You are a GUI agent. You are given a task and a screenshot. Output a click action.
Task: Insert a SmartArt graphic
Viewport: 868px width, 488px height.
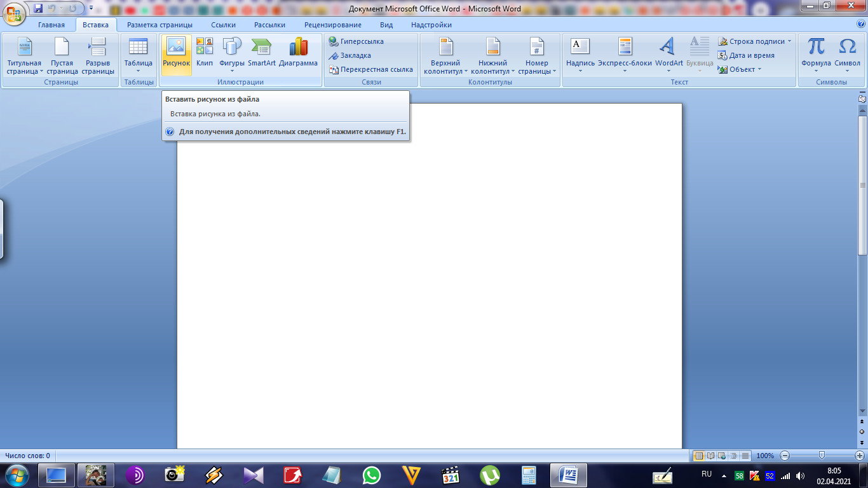coord(262,55)
